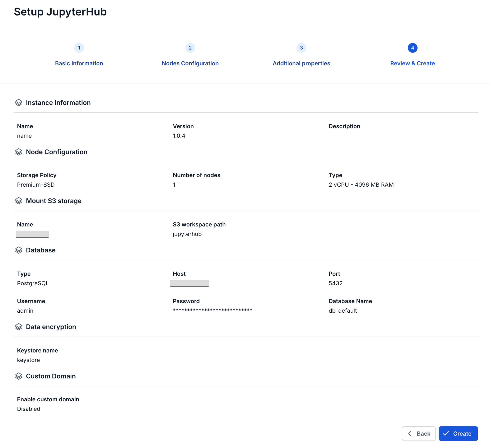The image size is (491, 448).
Task: Click the Database section layers icon
Action: (x=19, y=250)
